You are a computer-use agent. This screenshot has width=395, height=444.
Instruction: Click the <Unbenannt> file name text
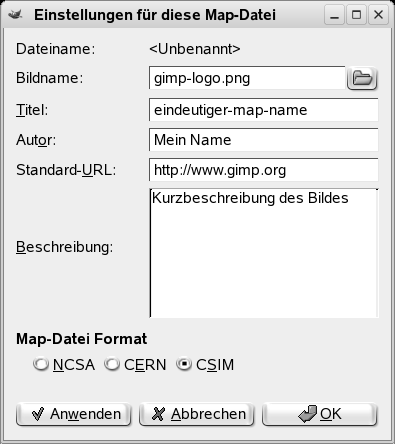pyautogui.click(x=195, y=49)
